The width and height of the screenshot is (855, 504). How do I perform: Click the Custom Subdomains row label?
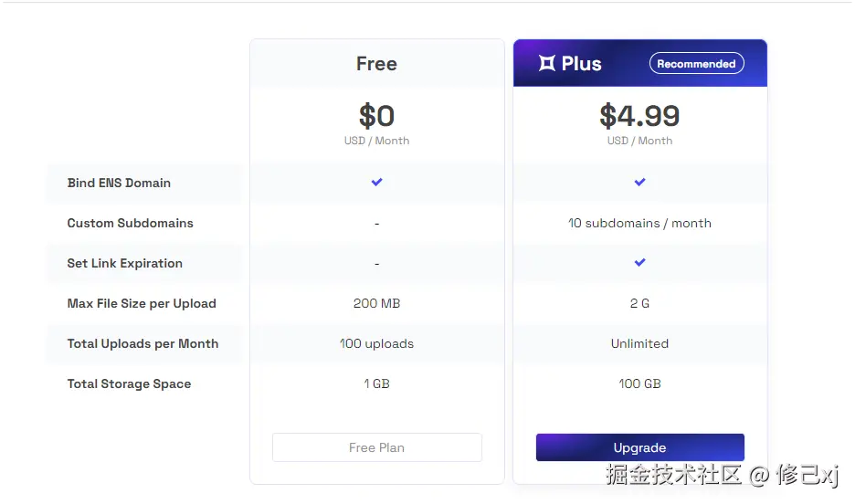tap(130, 223)
